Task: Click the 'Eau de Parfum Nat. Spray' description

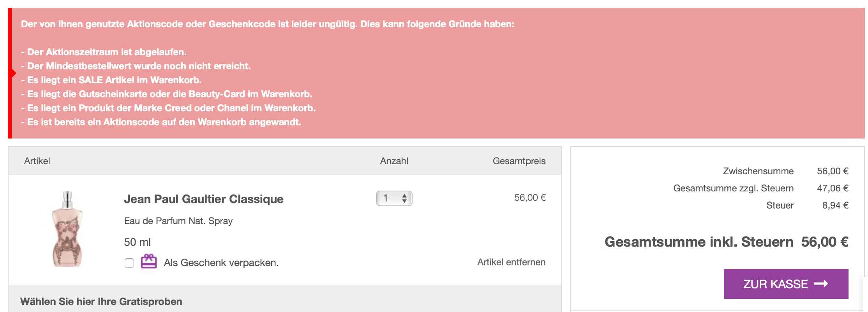Action: coord(178,221)
